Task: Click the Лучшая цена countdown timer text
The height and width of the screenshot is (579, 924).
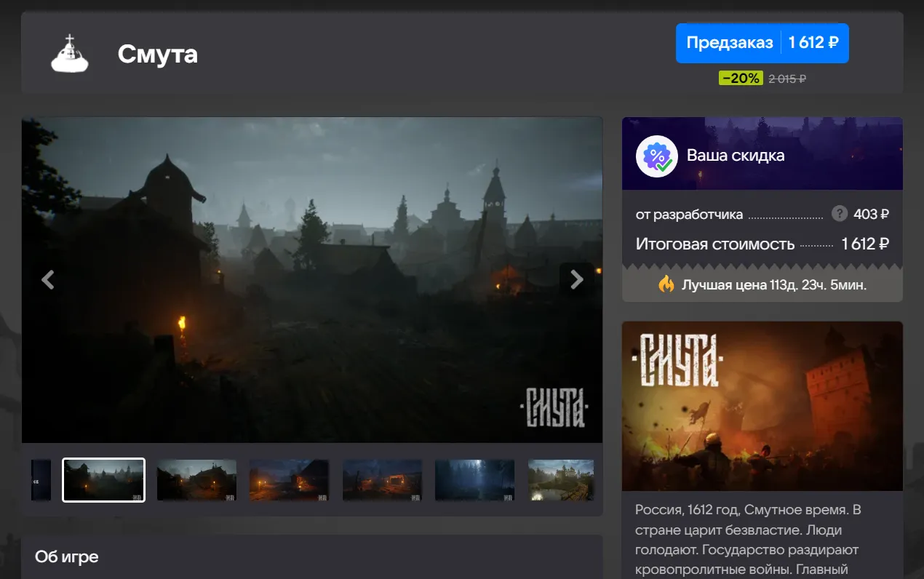Action: (774, 285)
